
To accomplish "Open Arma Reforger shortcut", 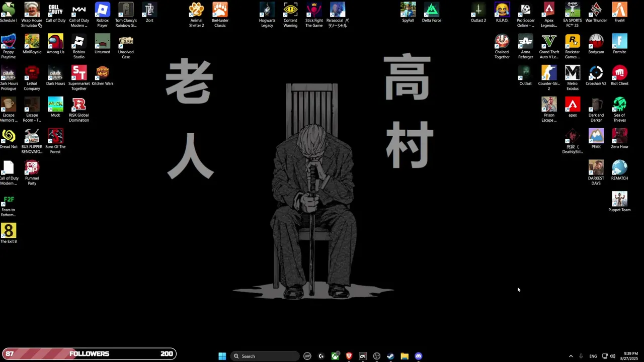I will point(525,47).
